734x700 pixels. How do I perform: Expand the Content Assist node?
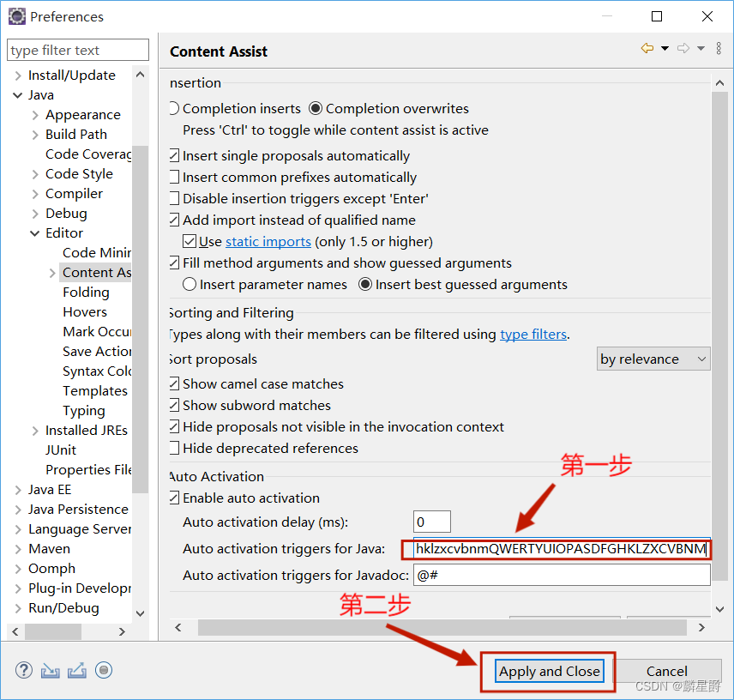tap(52, 273)
